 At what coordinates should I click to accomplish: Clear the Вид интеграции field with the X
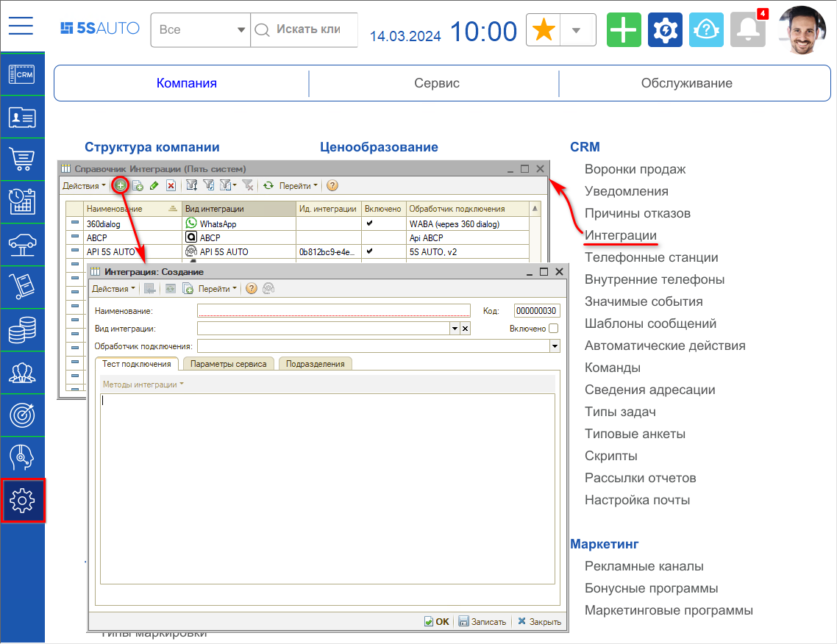point(466,329)
